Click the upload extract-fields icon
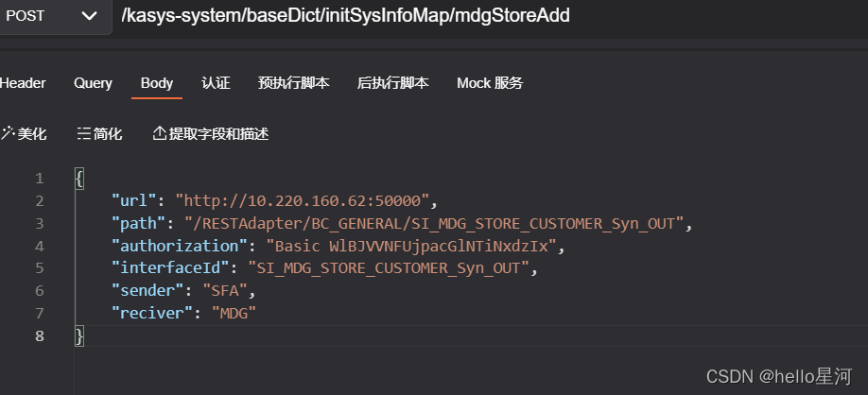This screenshot has width=868, height=395. point(160,133)
